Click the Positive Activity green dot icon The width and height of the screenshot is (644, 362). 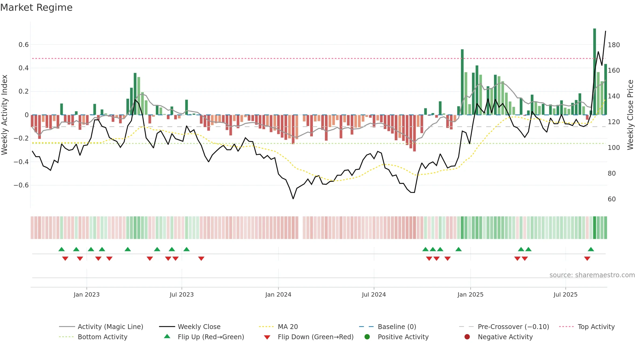coord(367,337)
